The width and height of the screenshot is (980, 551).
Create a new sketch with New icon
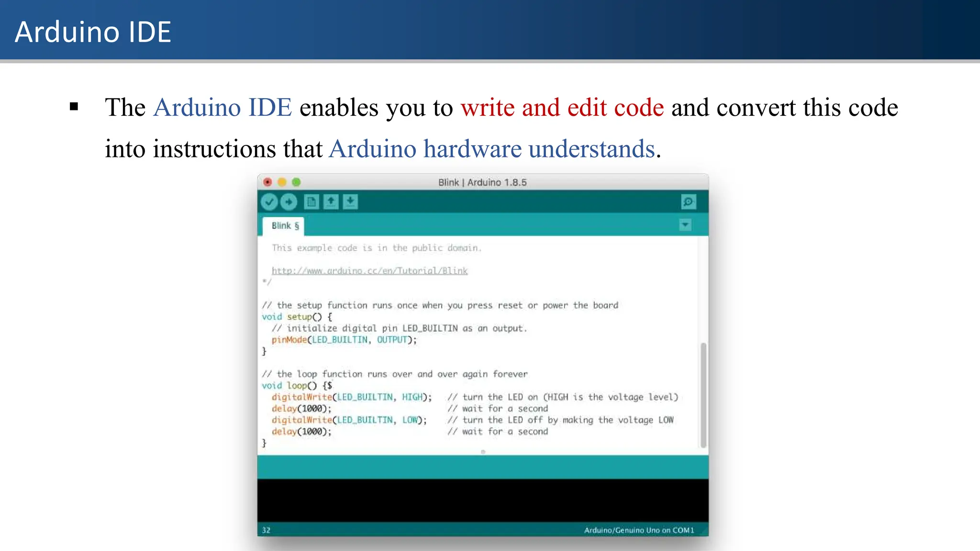(x=312, y=202)
